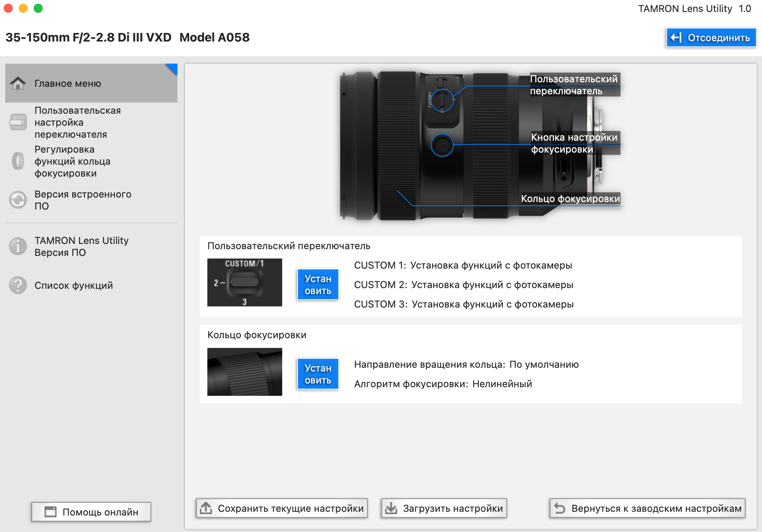Open Версия встроенного ПО menu item
Image resolution: width=762 pixels, height=532 pixels.
pos(83,200)
